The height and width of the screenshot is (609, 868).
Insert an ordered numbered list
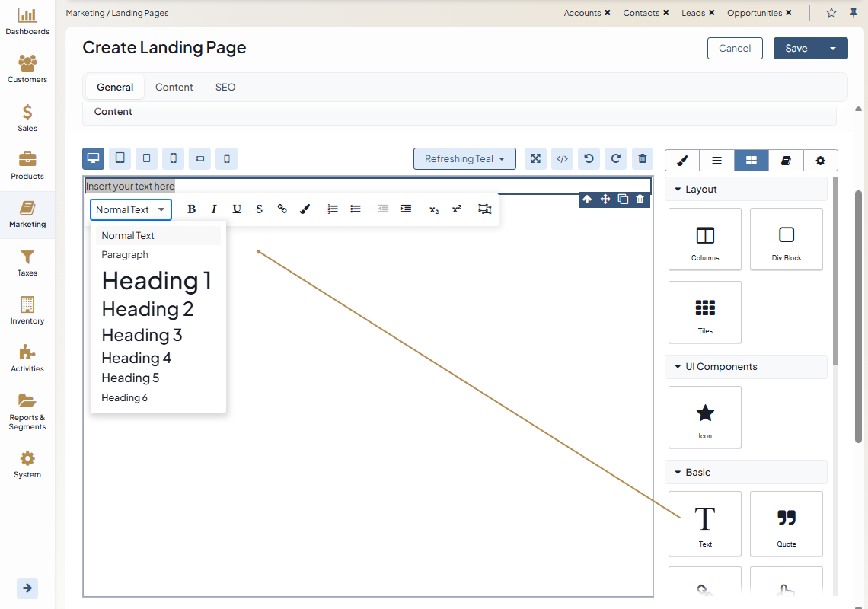point(333,209)
